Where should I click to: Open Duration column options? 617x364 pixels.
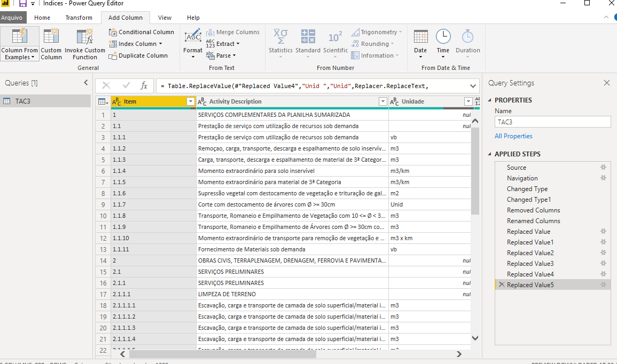point(468,44)
